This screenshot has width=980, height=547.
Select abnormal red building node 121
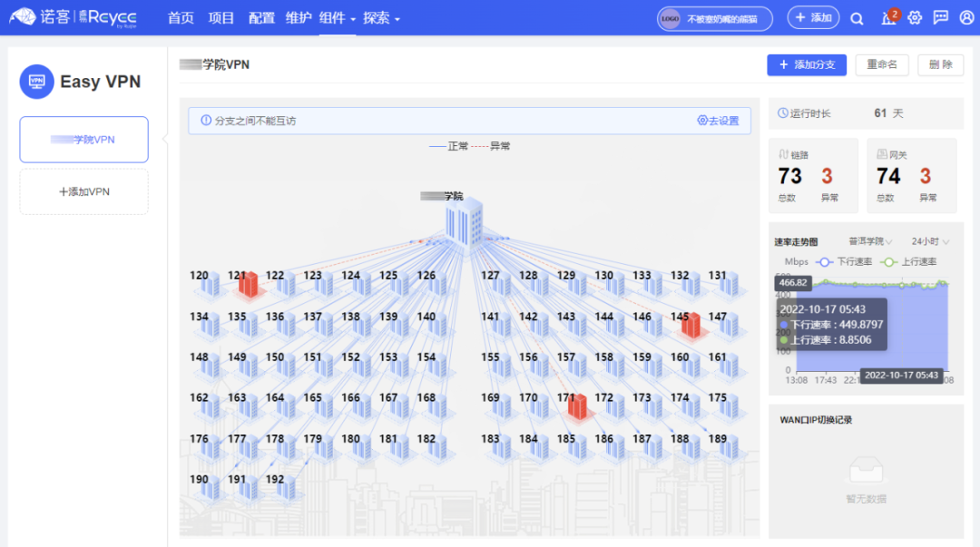249,285
